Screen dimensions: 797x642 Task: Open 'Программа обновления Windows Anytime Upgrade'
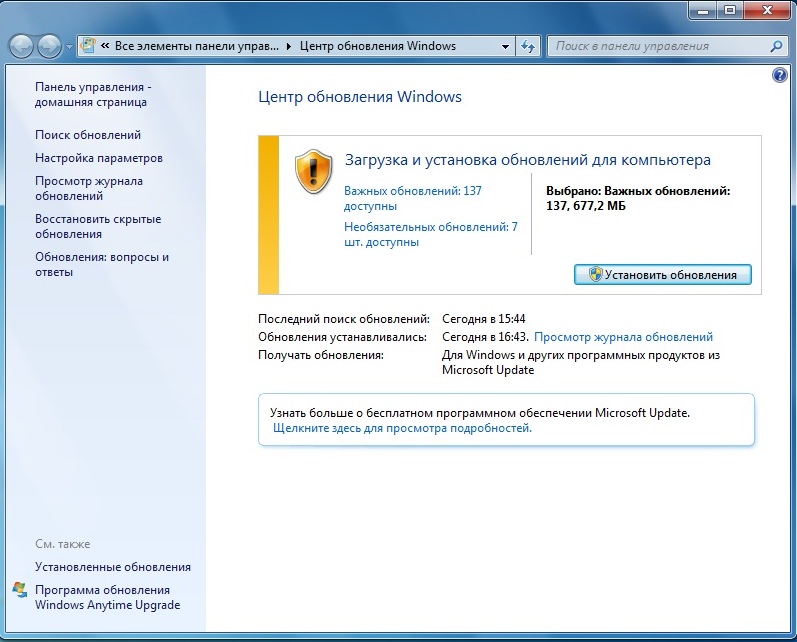(x=107, y=597)
